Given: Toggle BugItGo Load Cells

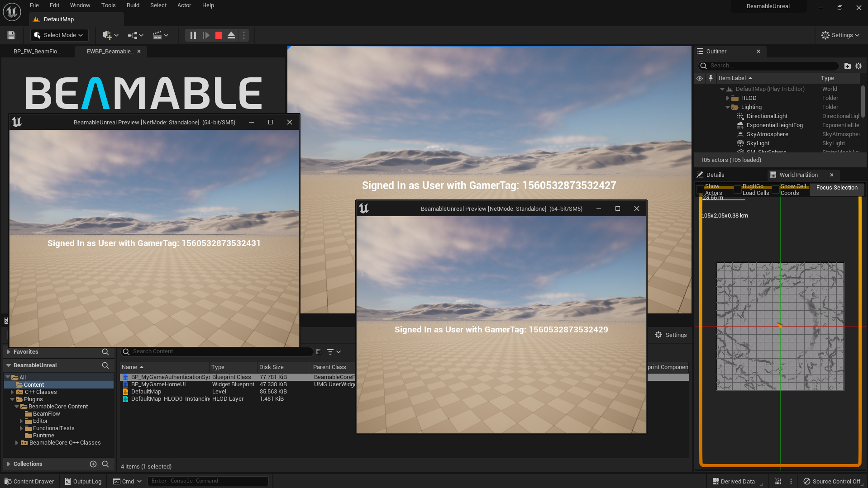Looking at the screenshot, I should 738,190.
